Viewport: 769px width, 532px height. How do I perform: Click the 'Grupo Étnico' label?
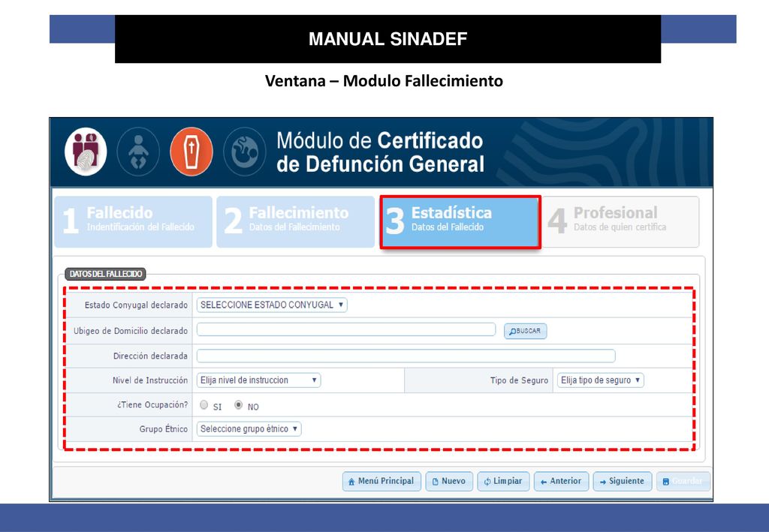pos(163,428)
